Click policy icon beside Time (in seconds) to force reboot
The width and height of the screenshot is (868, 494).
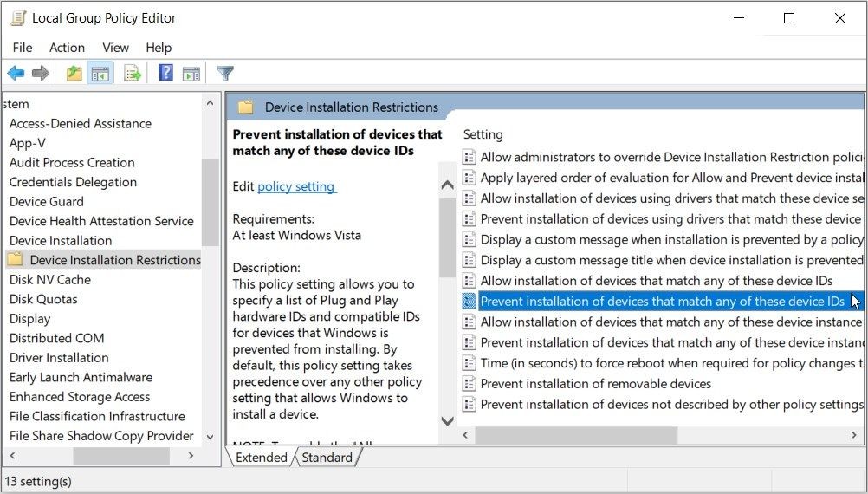(469, 363)
